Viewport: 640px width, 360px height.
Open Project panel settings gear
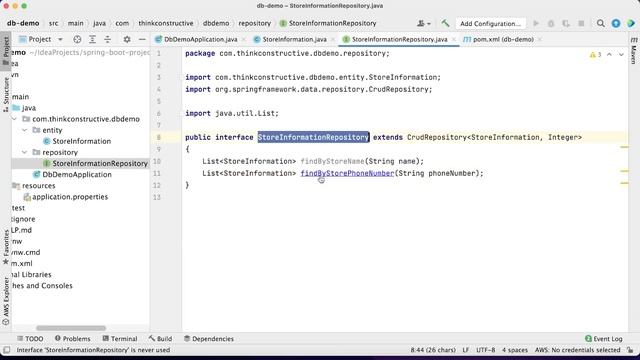[127, 39]
